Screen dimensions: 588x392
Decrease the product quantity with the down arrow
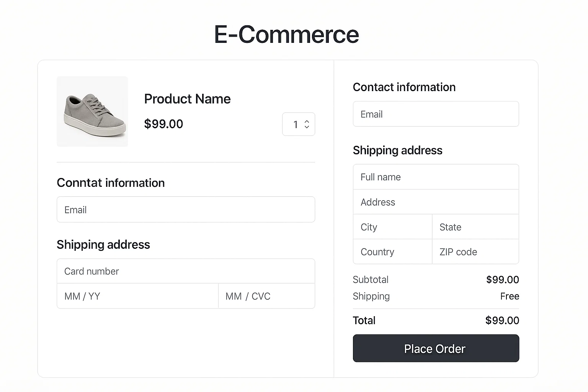coord(307,127)
